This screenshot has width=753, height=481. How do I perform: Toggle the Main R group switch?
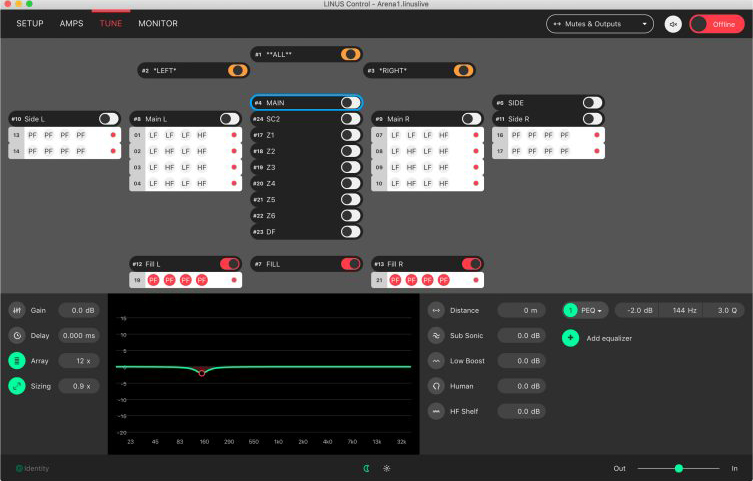point(471,119)
